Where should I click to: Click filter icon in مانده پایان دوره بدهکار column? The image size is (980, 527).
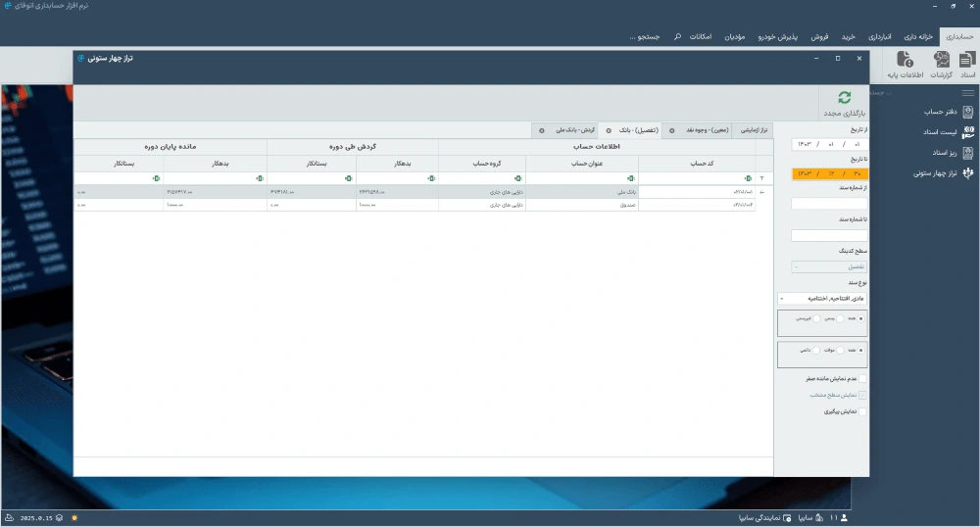[260, 178]
